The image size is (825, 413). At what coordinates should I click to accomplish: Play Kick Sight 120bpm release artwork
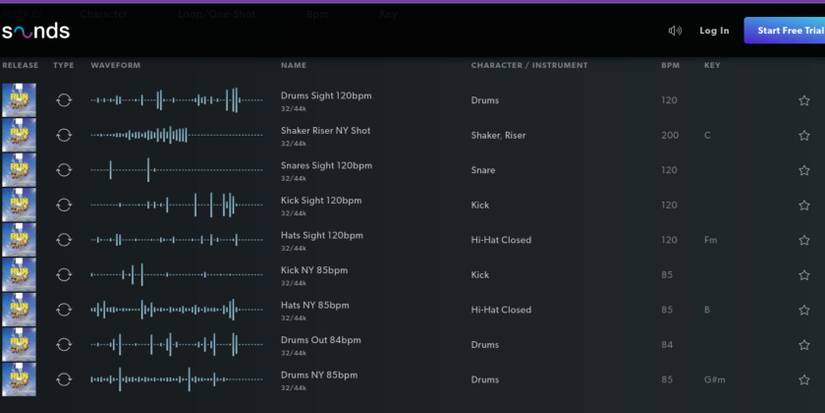tap(19, 205)
